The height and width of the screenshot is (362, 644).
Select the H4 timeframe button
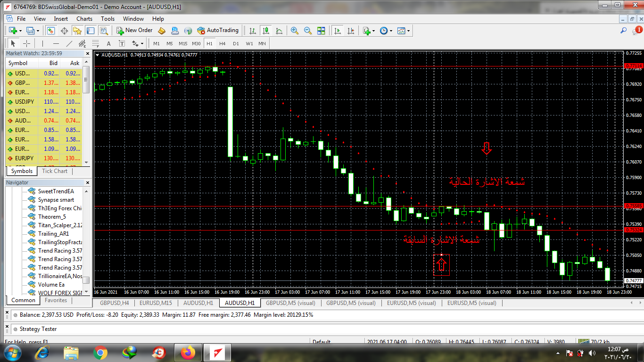click(x=222, y=44)
